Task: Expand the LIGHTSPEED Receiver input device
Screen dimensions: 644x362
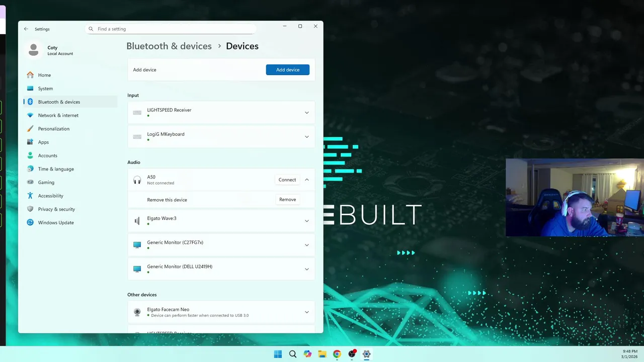Action: (x=307, y=113)
